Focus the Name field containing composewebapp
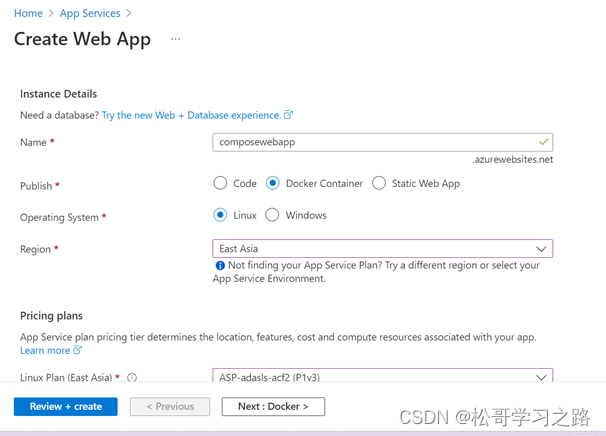 click(382, 142)
